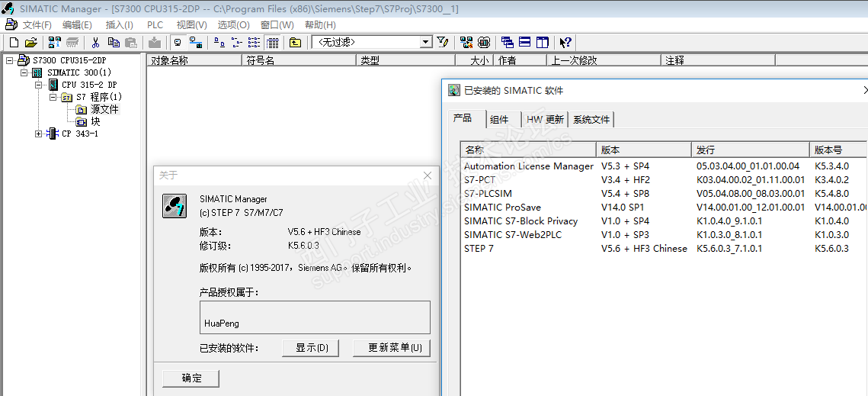Click the 名称 column header in software list
This screenshot has height=396, width=868.
528,150
